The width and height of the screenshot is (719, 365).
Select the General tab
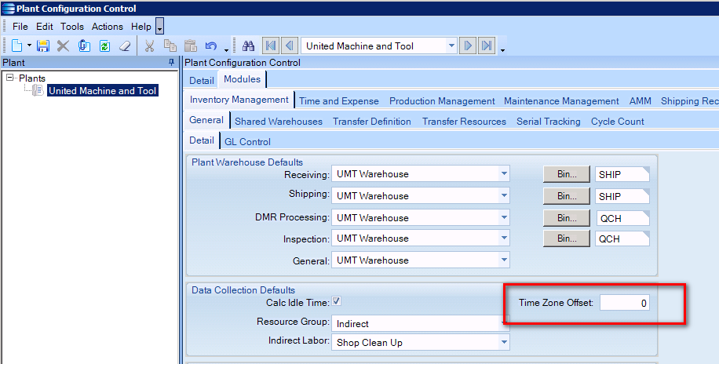point(206,120)
